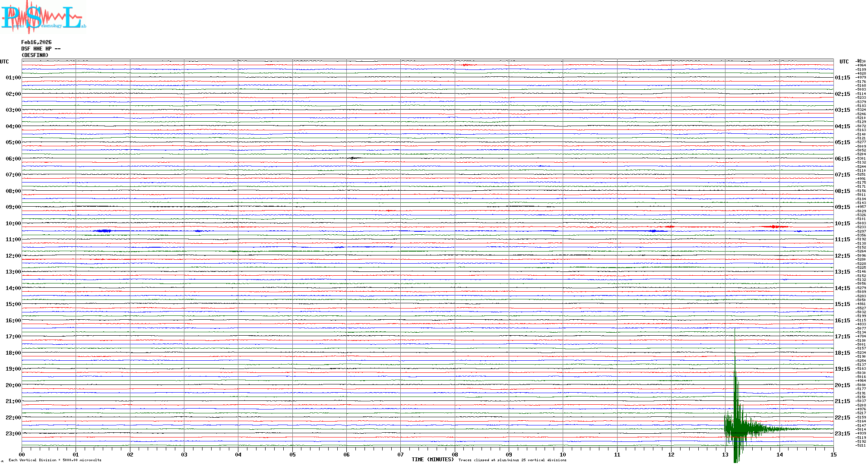
Task: Click the traces clipped footnote text
Action: pyautogui.click(x=512, y=460)
